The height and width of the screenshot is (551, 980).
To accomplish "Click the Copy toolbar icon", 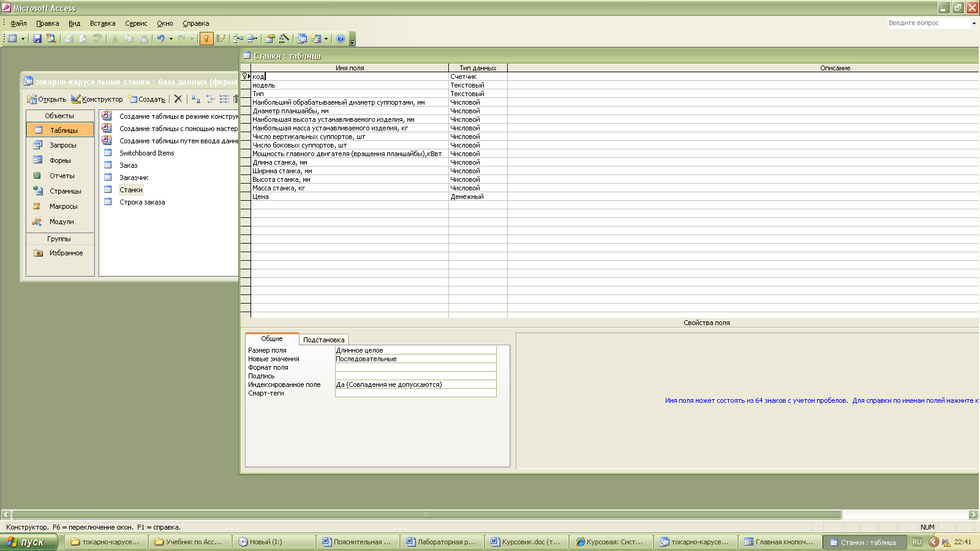I will coord(129,39).
